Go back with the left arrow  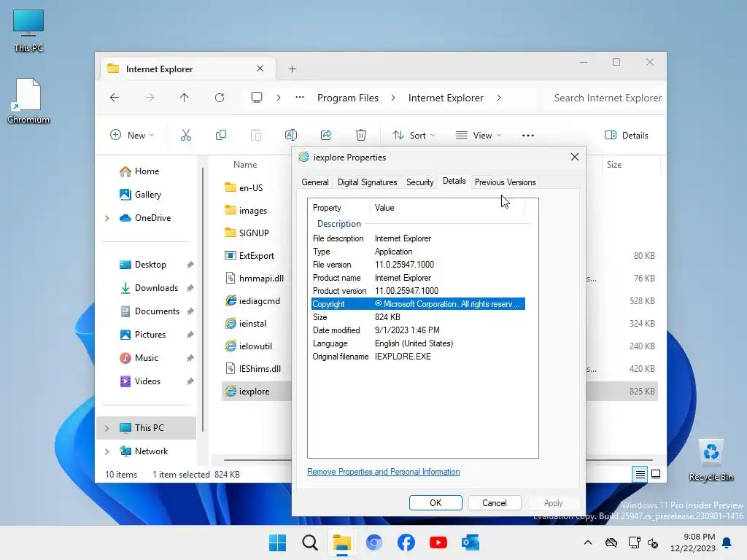point(115,98)
